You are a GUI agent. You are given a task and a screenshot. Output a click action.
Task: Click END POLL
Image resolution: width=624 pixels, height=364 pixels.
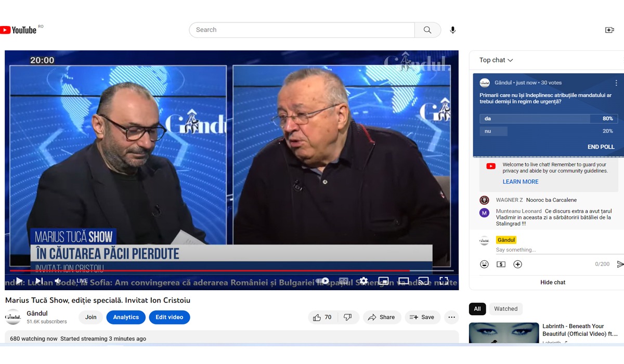tap(601, 147)
